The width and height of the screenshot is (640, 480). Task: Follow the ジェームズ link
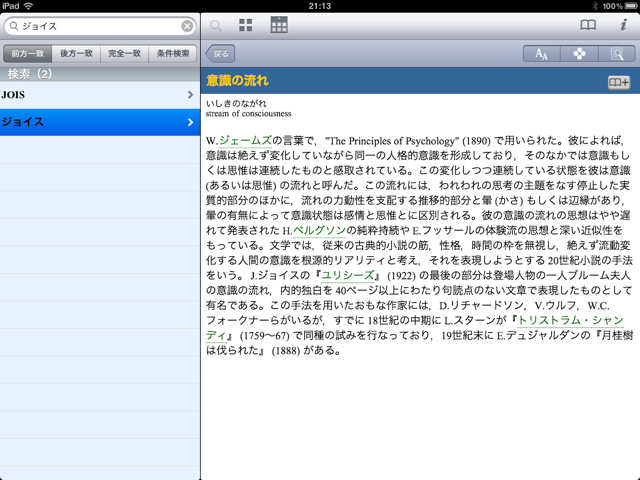[x=245, y=141]
